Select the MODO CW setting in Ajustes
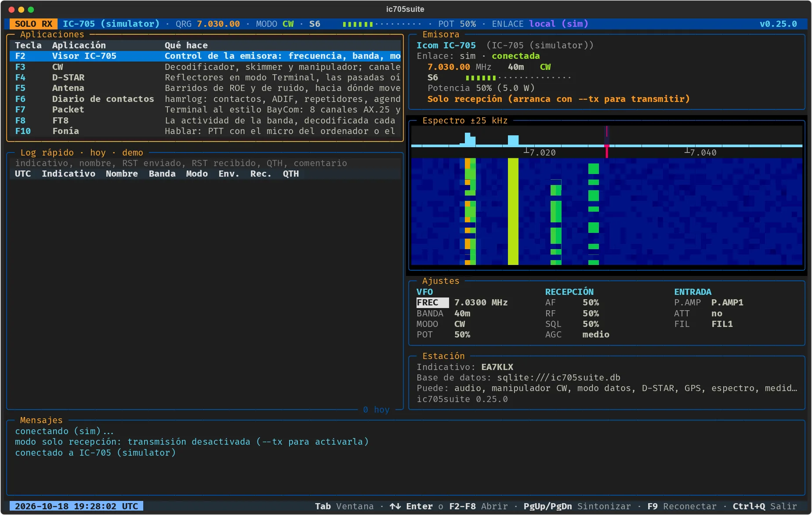 pyautogui.click(x=441, y=324)
